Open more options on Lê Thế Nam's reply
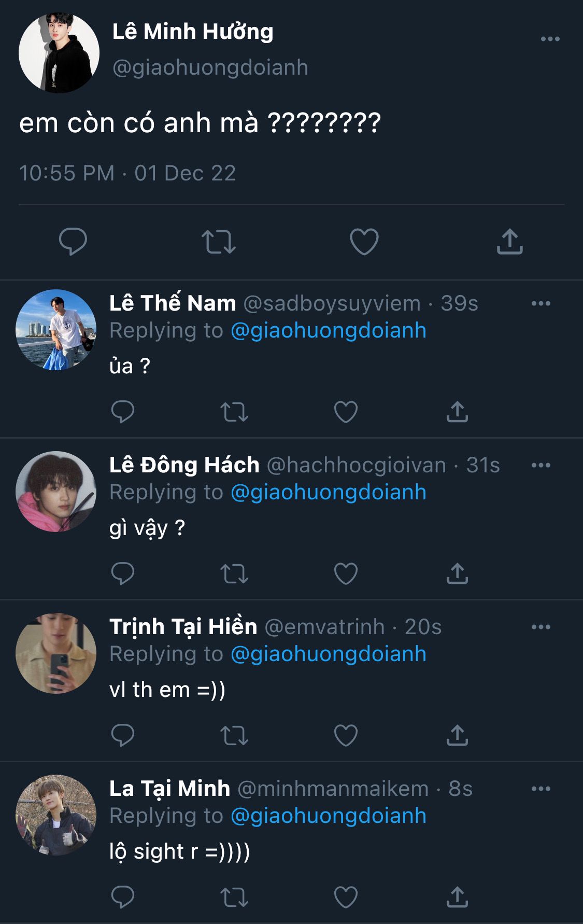The image size is (583, 924). [541, 304]
